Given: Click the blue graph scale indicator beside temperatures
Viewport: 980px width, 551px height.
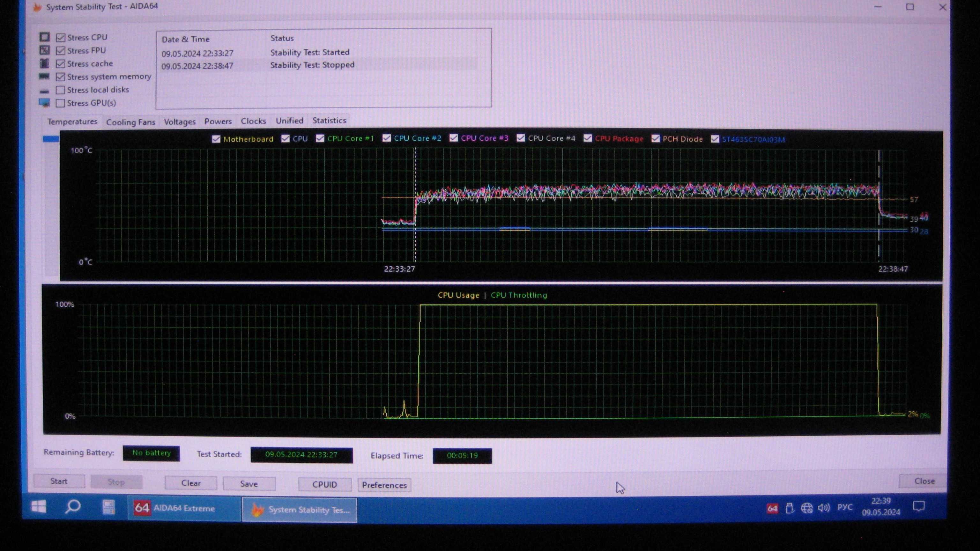Looking at the screenshot, I should [51, 139].
